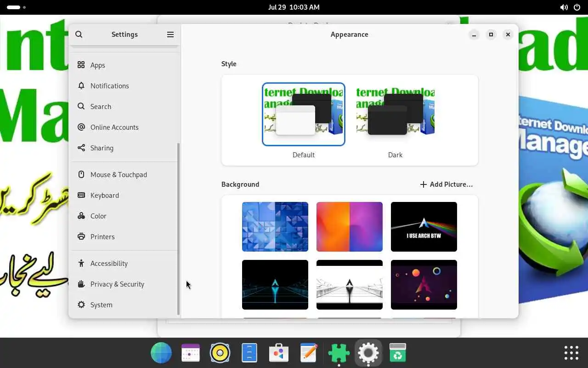Close the Settings window
The height and width of the screenshot is (368, 588).
(x=508, y=34)
